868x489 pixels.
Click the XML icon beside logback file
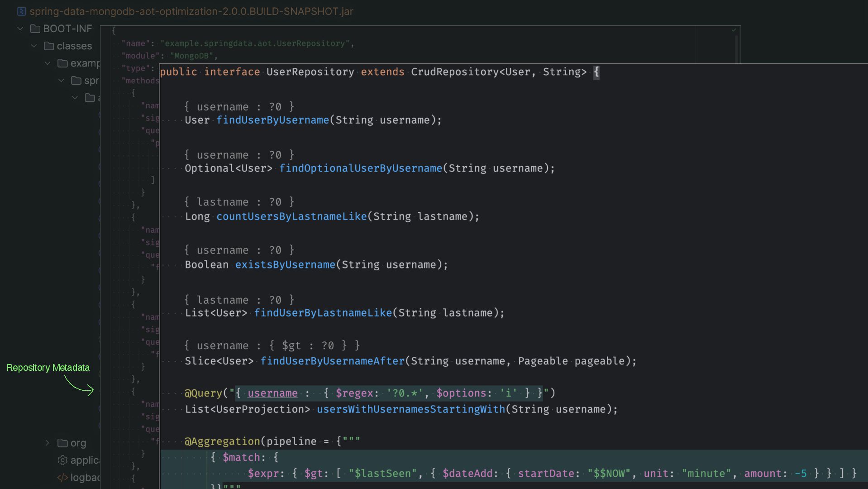click(62, 478)
